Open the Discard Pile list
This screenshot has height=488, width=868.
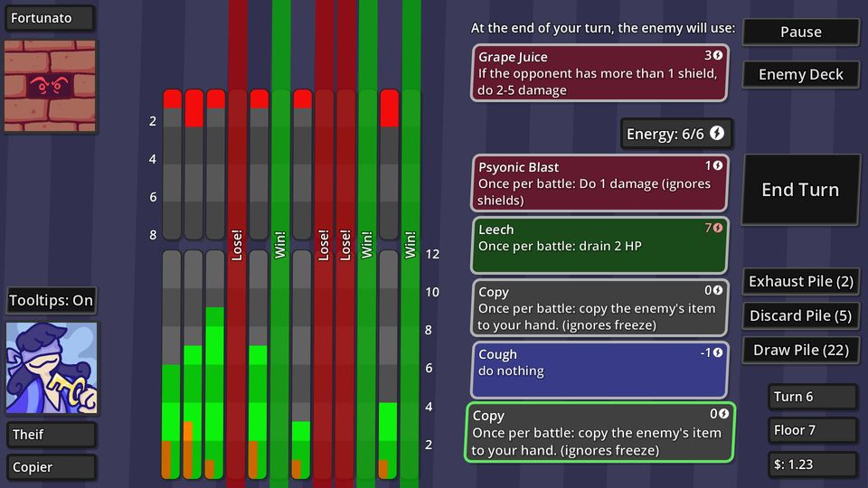click(800, 315)
